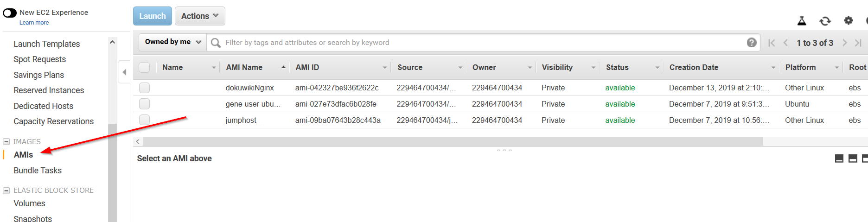868x222 pixels.
Task: Go to next page of results
Action: pos(845,43)
